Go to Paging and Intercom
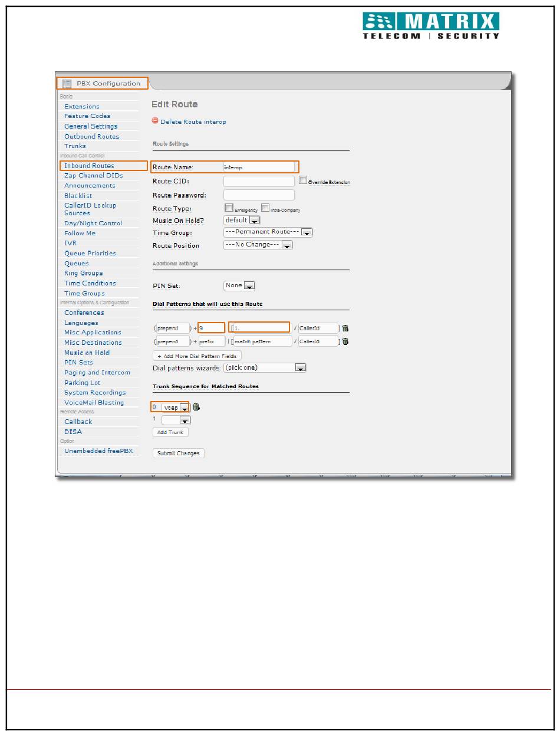This screenshot has width=560, height=736. pos(97,373)
